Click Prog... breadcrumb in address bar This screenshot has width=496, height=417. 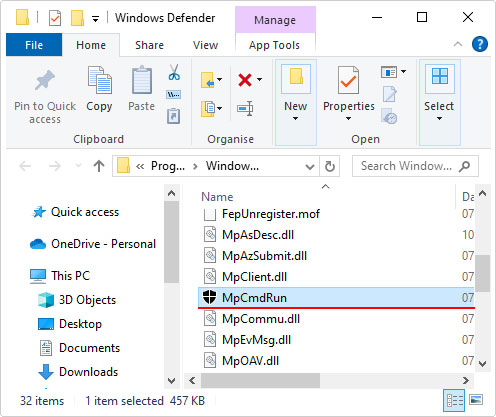pos(168,166)
